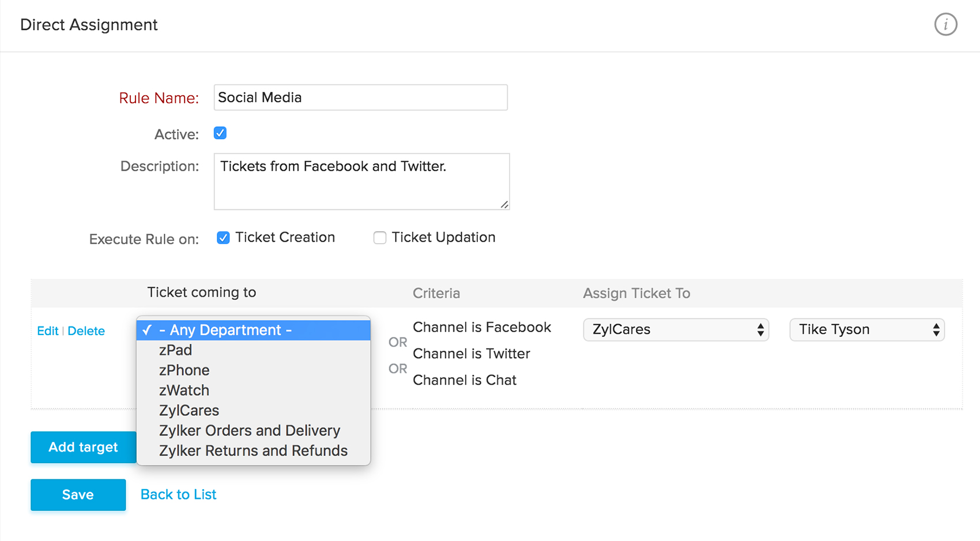Open the Tike Tyson agent dropdown
Screen dimensions: 980x541
tap(866, 329)
